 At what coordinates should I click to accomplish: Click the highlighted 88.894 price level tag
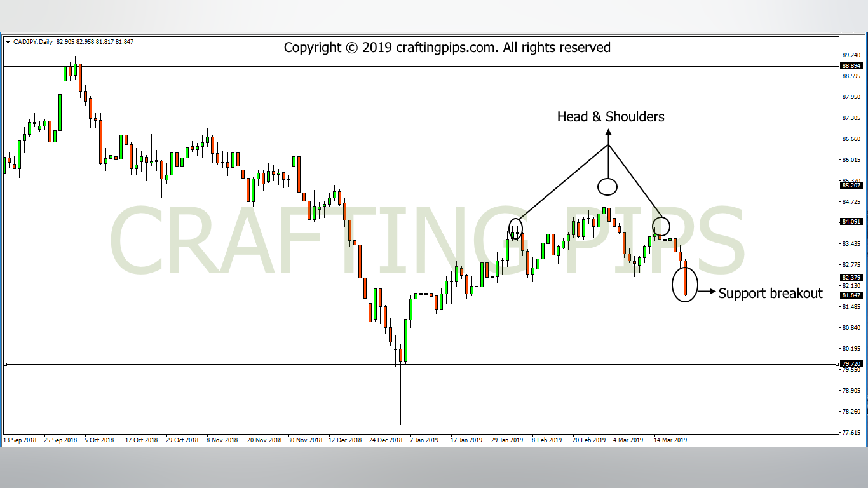(x=851, y=66)
